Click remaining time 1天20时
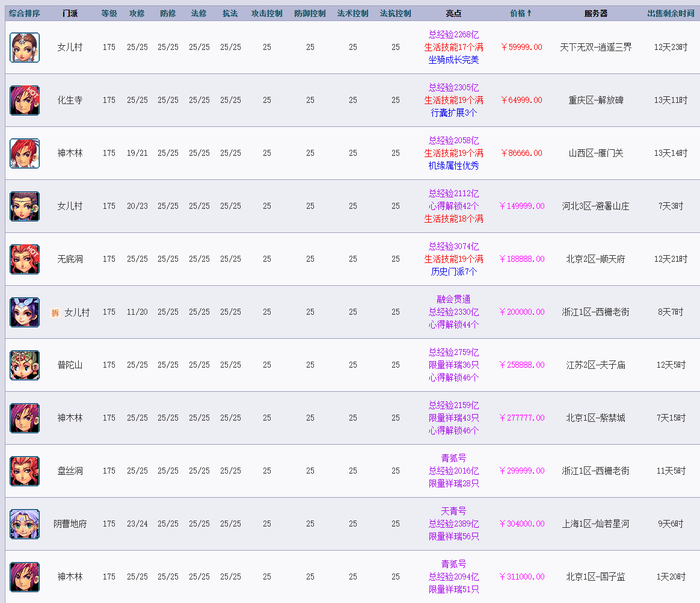Image resolution: width=700 pixels, height=603 pixels. pos(671,577)
